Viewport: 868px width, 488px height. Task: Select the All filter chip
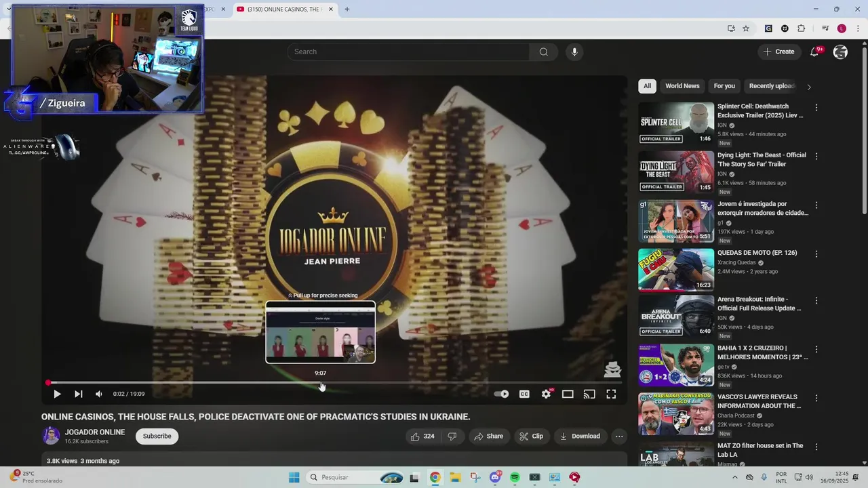(x=647, y=86)
